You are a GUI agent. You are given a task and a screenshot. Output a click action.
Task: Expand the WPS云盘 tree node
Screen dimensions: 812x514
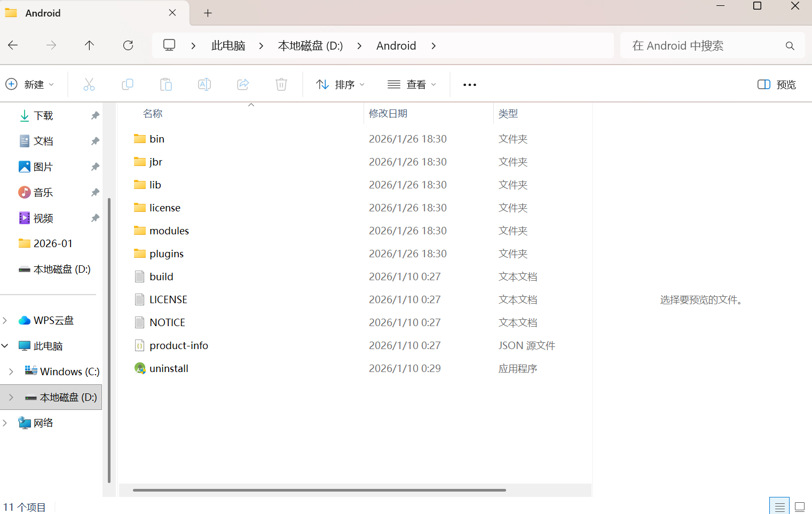pos(5,320)
